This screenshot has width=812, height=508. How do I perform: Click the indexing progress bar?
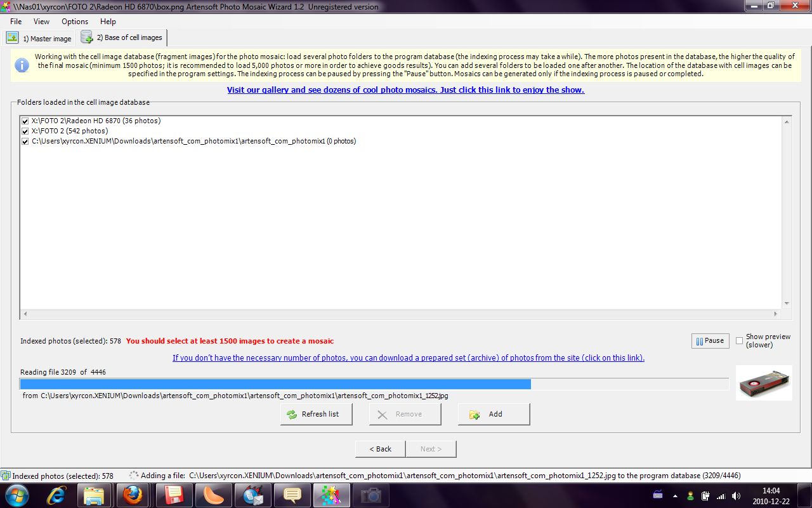[374, 384]
